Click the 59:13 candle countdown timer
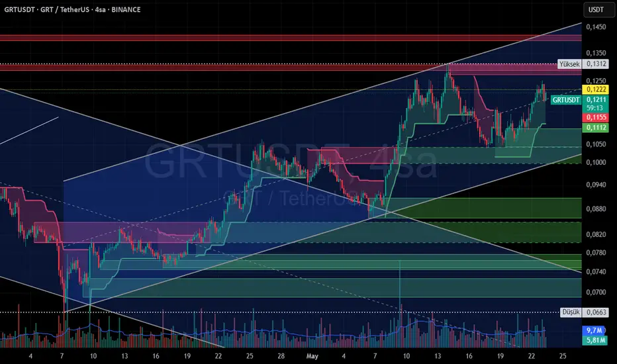This screenshot has height=364, width=617. click(x=595, y=108)
